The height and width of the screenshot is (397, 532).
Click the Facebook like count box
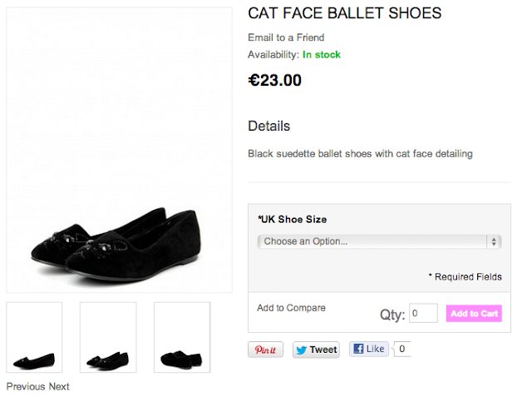[x=402, y=350]
